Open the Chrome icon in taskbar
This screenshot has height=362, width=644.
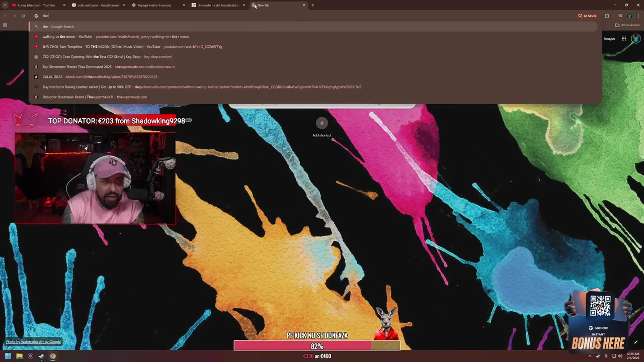tap(52, 356)
